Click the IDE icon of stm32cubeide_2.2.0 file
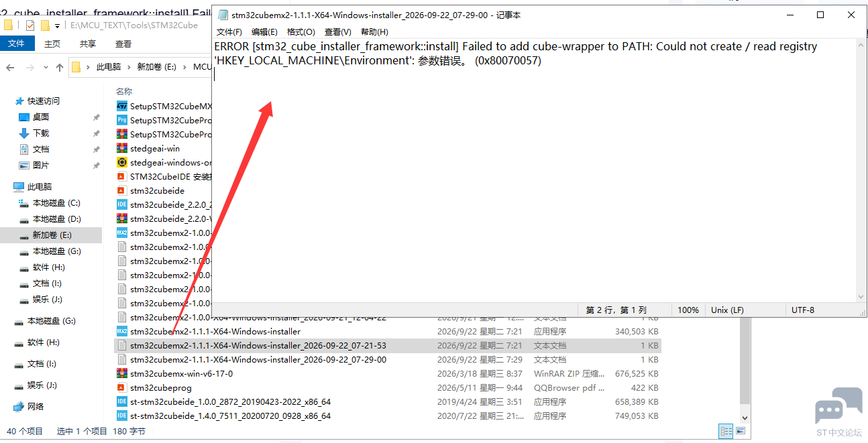Viewport: 868px width, 443px height. (x=121, y=204)
